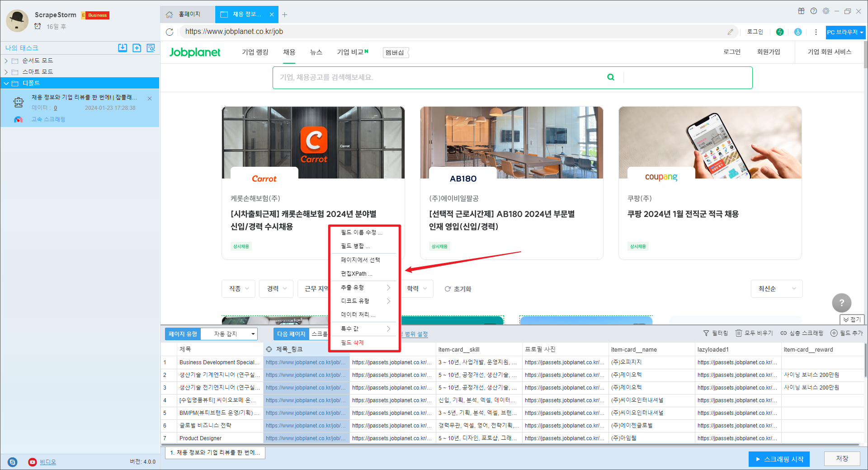Click the 필터링 filter icon
Image resolution: width=868 pixels, height=470 pixels.
coord(706,333)
